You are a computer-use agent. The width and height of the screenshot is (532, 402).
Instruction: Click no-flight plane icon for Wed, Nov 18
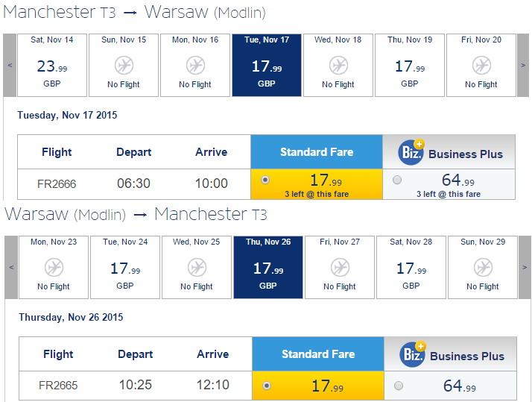338,66
